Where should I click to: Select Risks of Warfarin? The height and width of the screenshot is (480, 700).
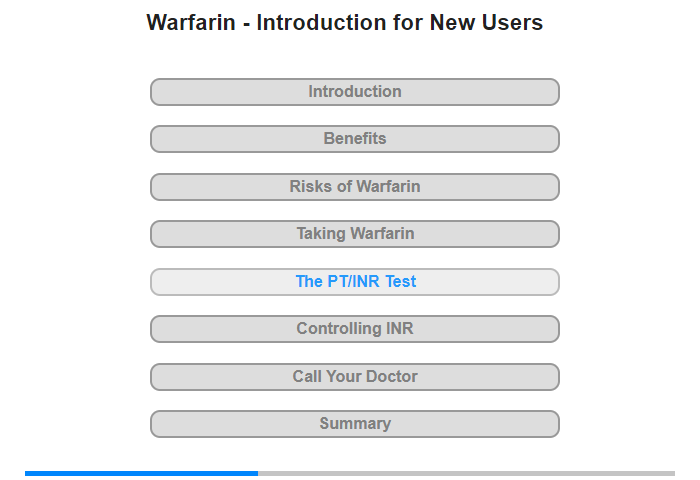(x=355, y=187)
